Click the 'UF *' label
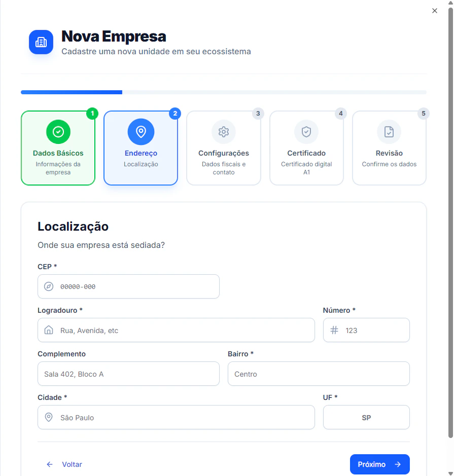Image resolution: width=454 pixels, height=476 pixels. [330, 397]
